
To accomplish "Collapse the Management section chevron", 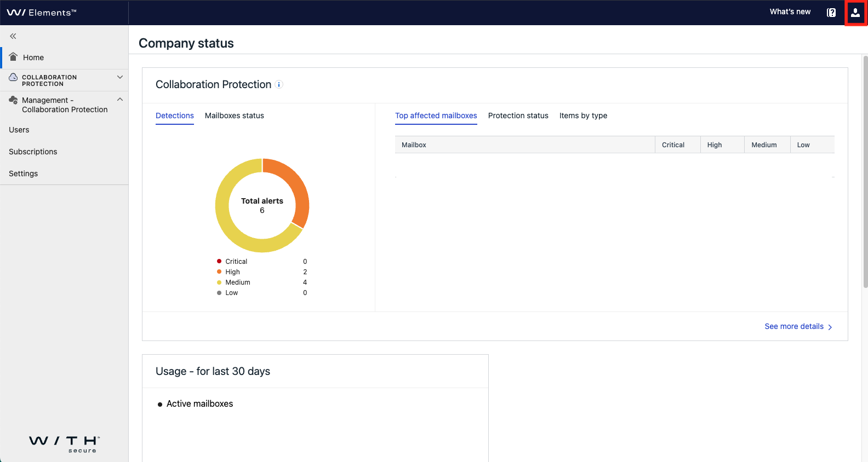I will click(120, 99).
